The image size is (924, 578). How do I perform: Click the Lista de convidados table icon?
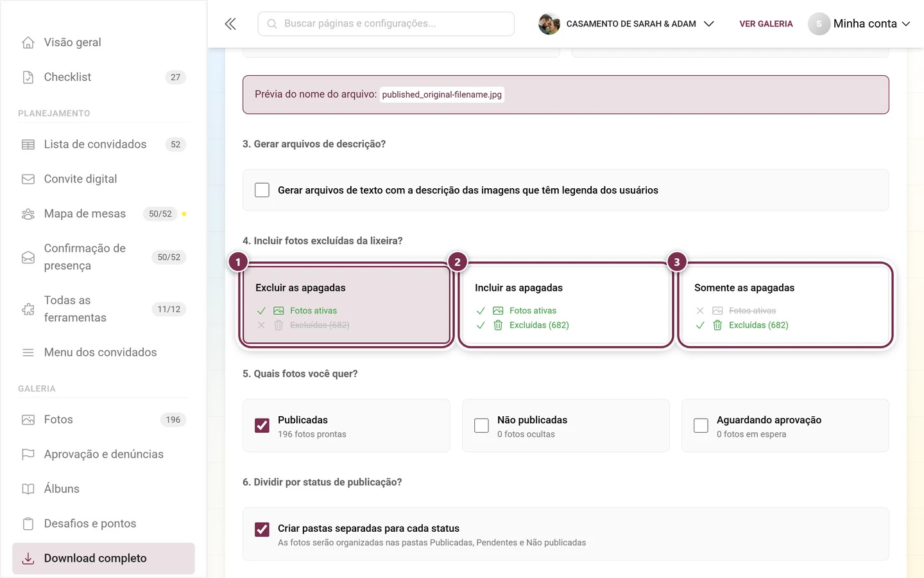28,144
